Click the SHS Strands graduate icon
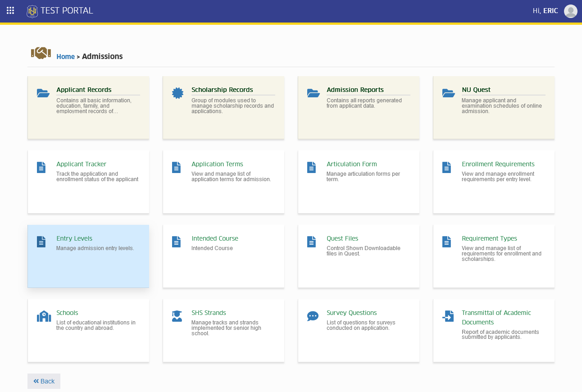The width and height of the screenshot is (582, 392). coord(177,316)
